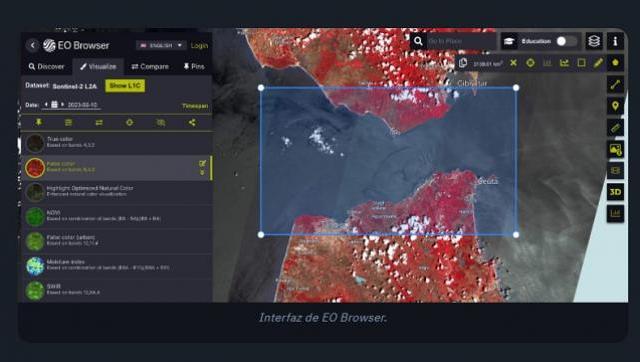Image resolution: width=640 pixels, height=362 pixels.
Task: Switch to the Pins tab
Action: click(x=194, y=67)
